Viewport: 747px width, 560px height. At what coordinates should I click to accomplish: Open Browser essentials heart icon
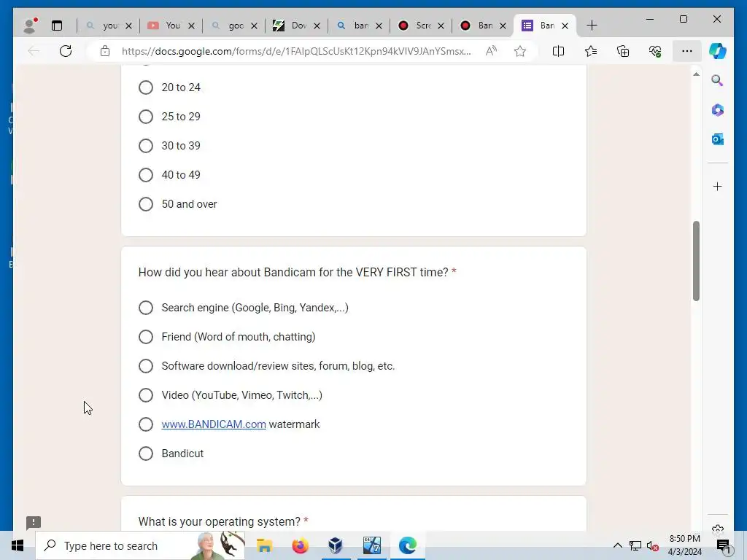[655, 51]
